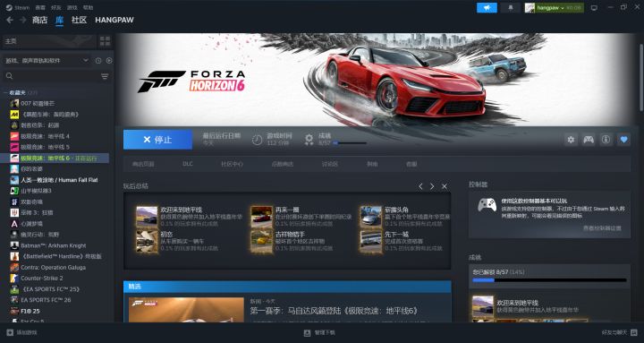Open the 帮助 menu

(88, 7)
